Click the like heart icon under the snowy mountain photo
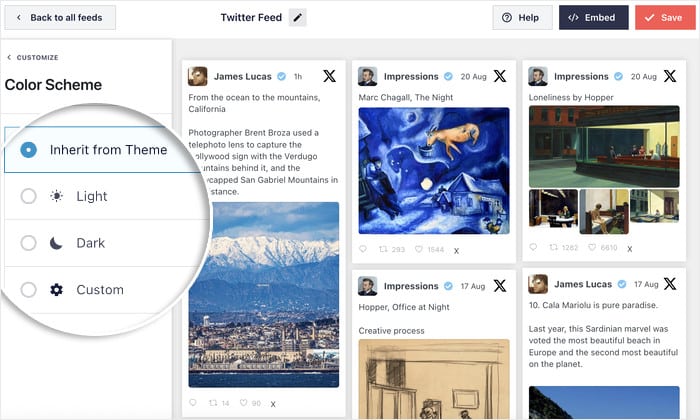 243,403
